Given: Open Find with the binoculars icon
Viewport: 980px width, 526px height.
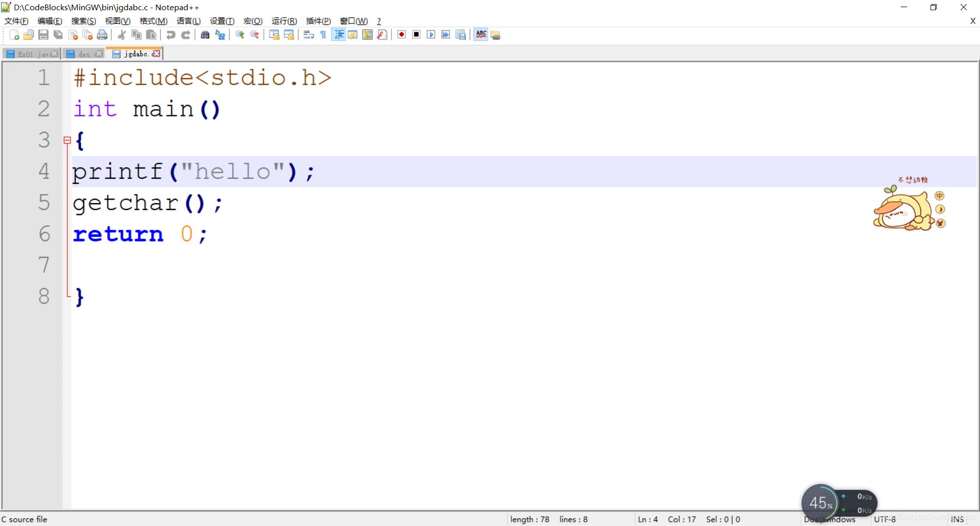Looking at the screenshot, I should tap(205, 35).
